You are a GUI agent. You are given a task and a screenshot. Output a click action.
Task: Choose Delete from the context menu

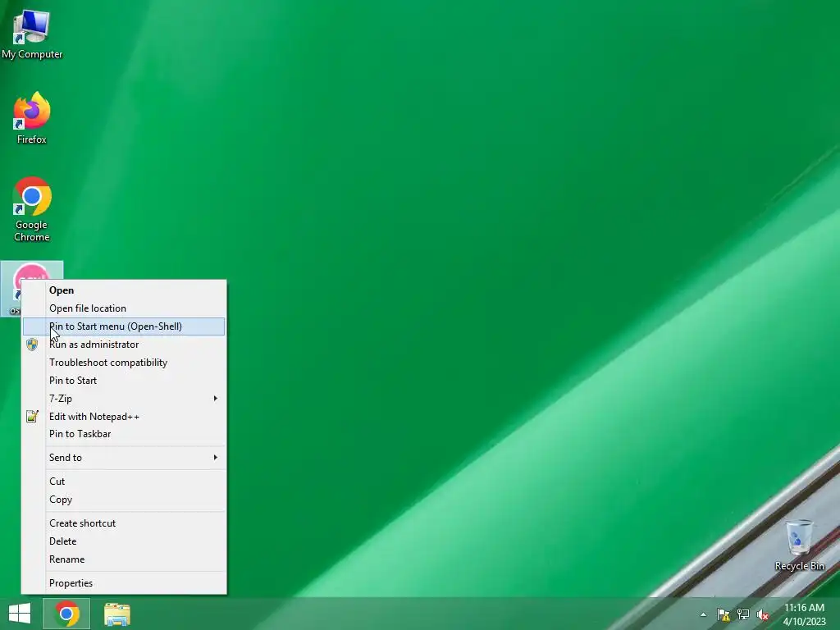point(124,541)
